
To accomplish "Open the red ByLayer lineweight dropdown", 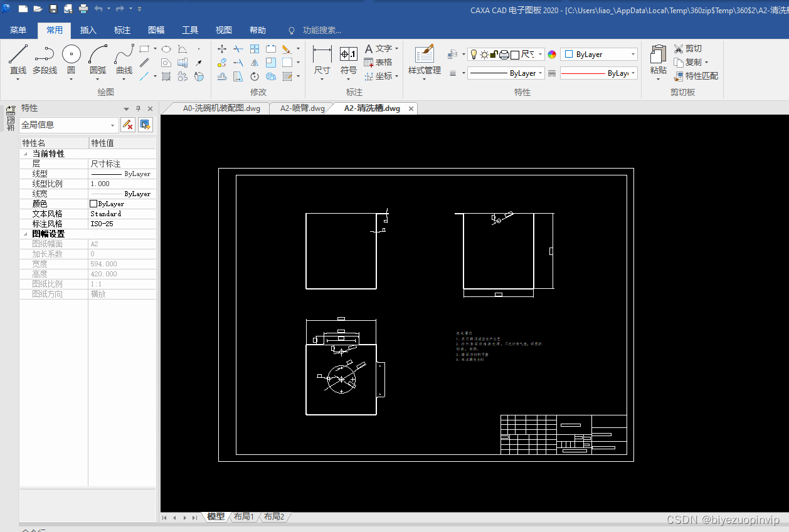I will (x=599, y=73).
